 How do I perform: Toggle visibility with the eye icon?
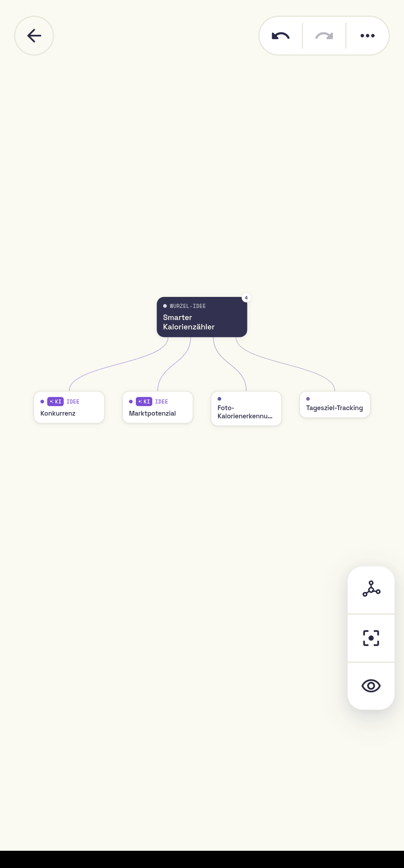tap(371, 686)
